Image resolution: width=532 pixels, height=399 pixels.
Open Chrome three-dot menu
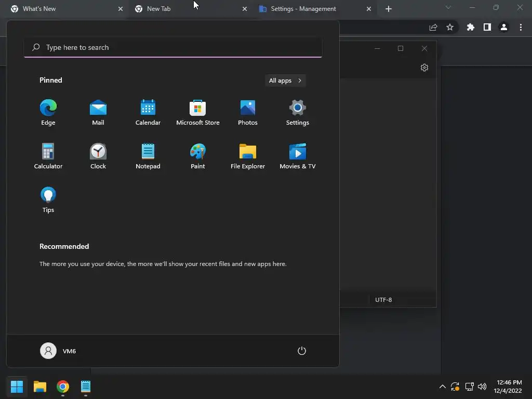coord(521,27)
